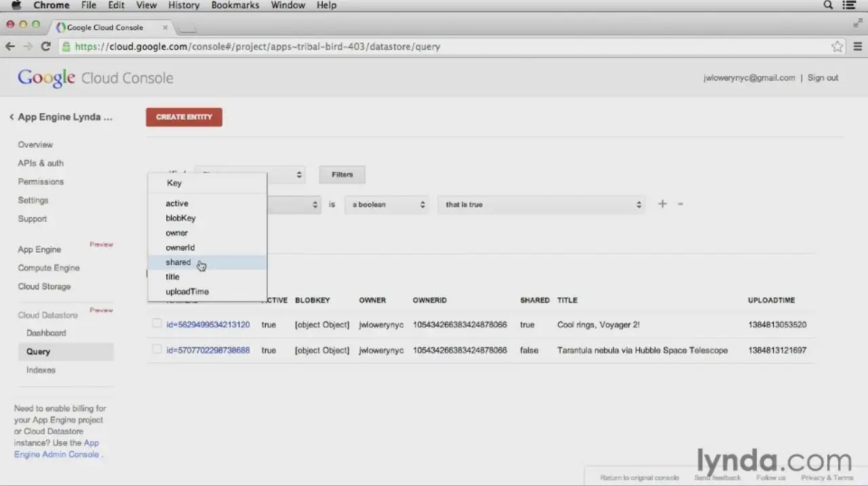Screen dimensions: 868x486
Task: Choose 'Key' in the property list
Action: tap(207, 183)
